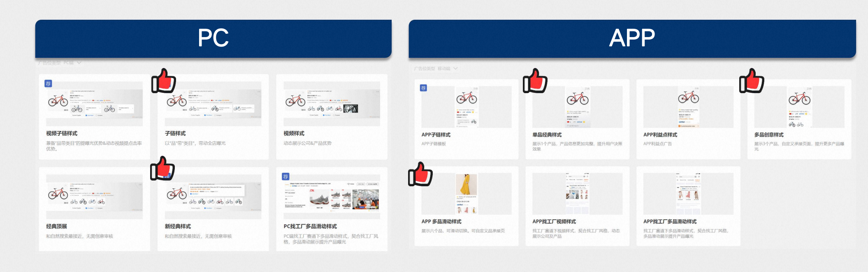Open the 广告位类型 PC端 dropdown
Screen dimensions: 868x272
(x=60, y=63)
